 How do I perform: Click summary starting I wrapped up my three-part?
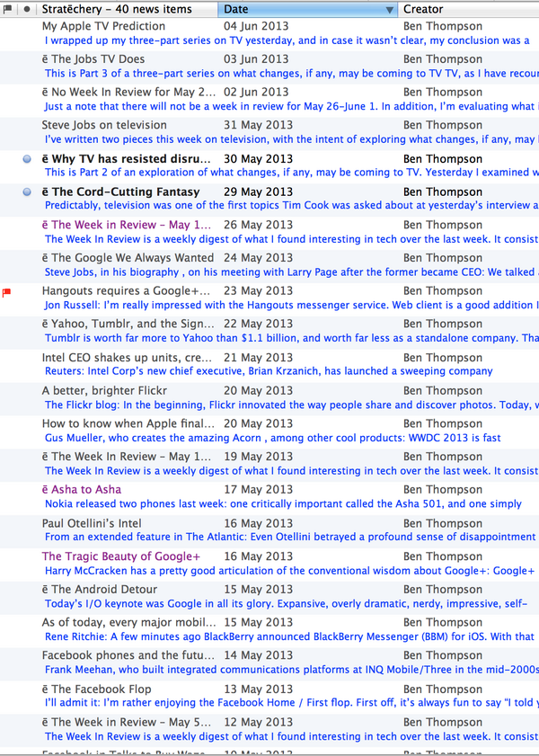(x=287, y=40)
